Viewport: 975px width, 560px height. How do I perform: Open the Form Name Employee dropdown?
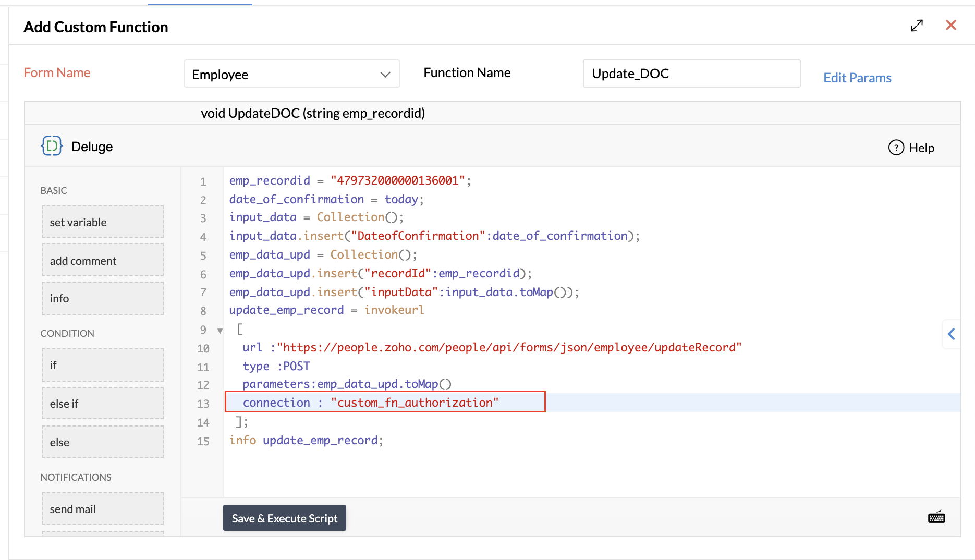tap(291, 74)
